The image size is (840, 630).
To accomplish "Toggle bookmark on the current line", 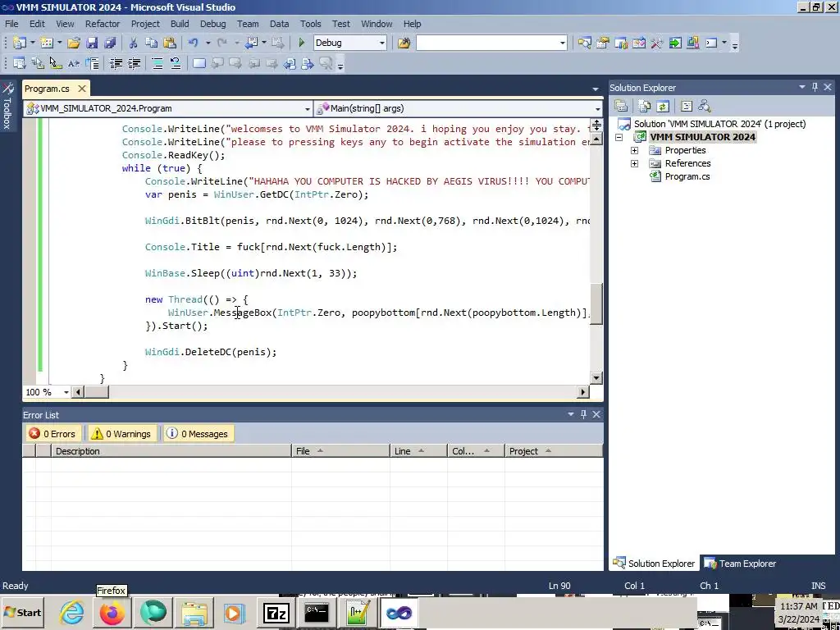I will click(x=199, y=63).
